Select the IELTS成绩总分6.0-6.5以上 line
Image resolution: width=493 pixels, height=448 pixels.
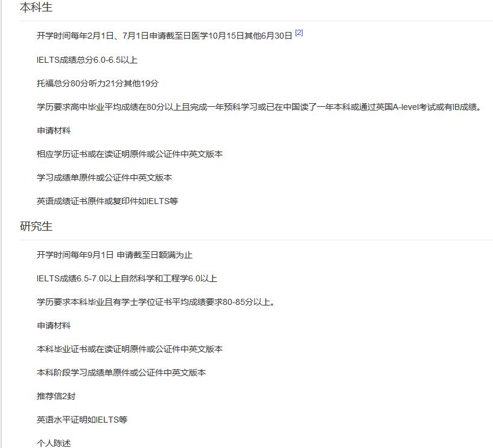[87, 60]
